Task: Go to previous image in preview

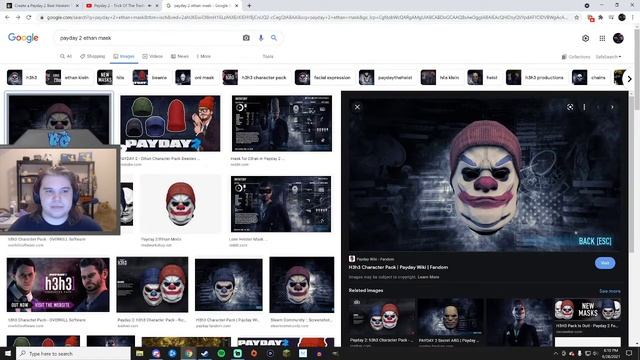Action: click(598, 107)
